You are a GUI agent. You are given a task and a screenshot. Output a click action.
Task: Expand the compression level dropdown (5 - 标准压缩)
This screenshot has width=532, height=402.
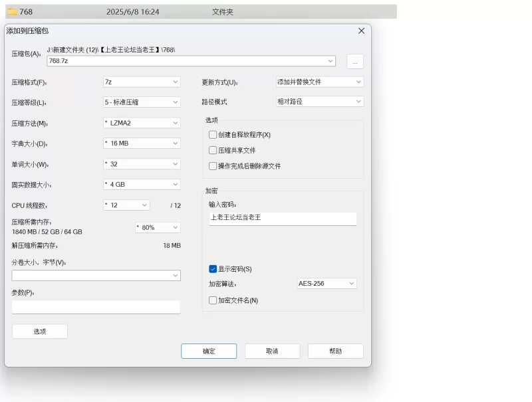[x=141, y=102]
